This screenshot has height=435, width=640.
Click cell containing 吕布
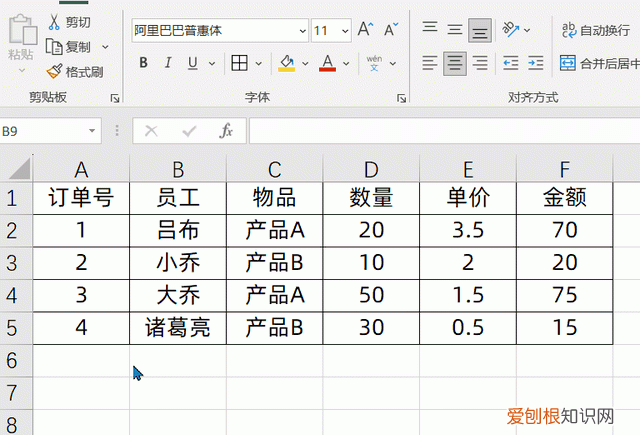click(178, 231)
